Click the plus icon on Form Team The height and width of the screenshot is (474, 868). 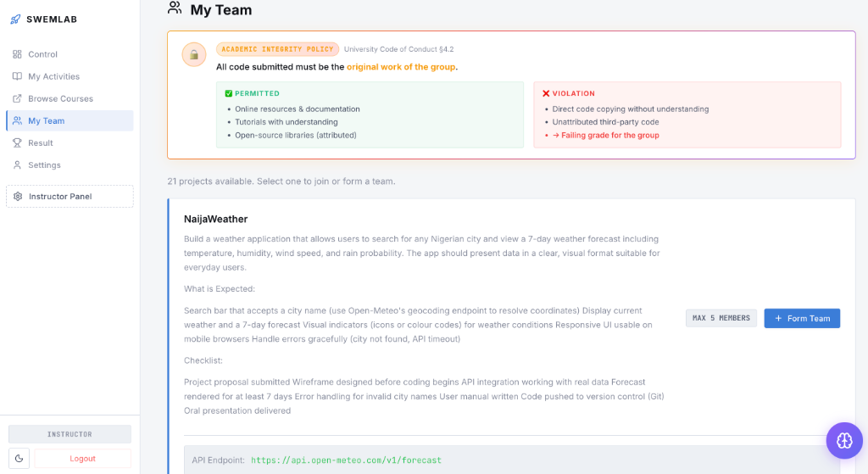click(778, 318)
